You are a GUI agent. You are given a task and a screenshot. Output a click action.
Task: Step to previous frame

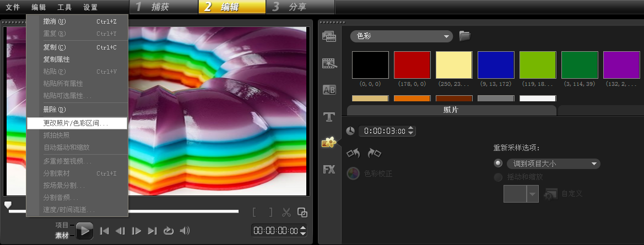(x=120, y=231)
